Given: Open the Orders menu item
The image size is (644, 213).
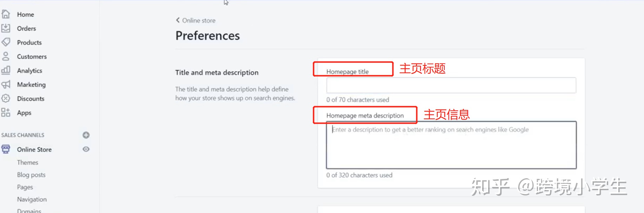Looking at the screenshot, I should [x=26, y=28].
